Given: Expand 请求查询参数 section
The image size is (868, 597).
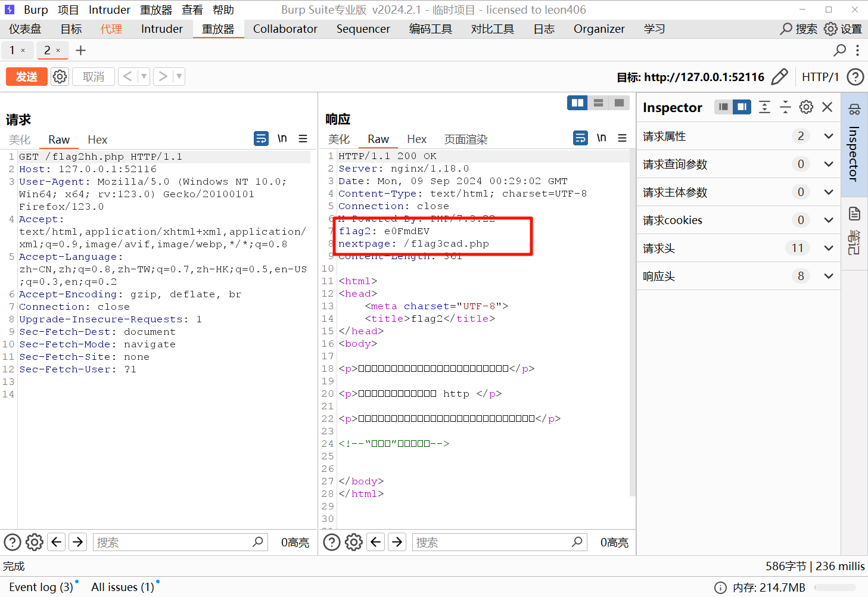Looking at the screenshot, I should point(828,164).
